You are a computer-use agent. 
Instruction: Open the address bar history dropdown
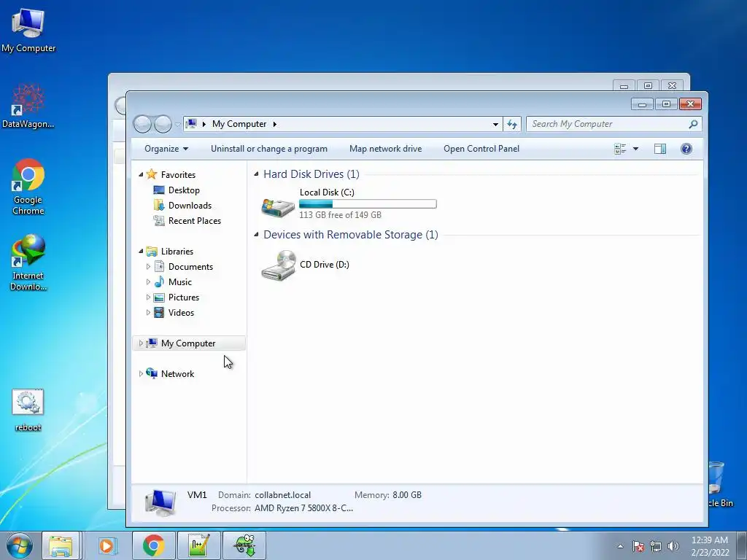click(x=495, y=124)
